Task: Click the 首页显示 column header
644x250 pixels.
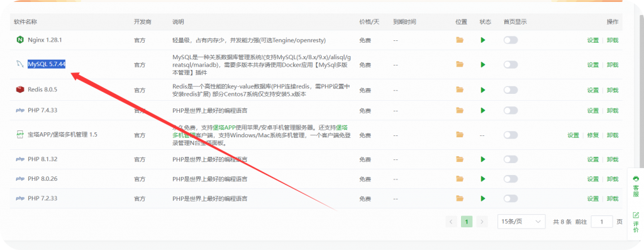Action: coord(515,22)
